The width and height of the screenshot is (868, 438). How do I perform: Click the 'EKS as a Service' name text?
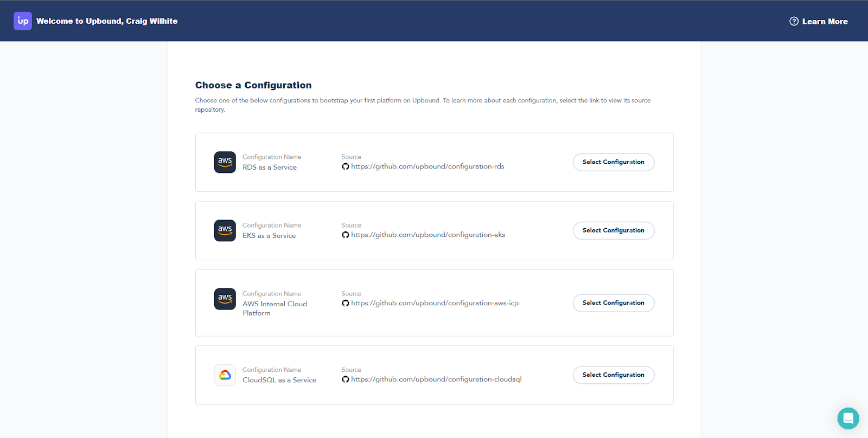[x=269, y=236]
